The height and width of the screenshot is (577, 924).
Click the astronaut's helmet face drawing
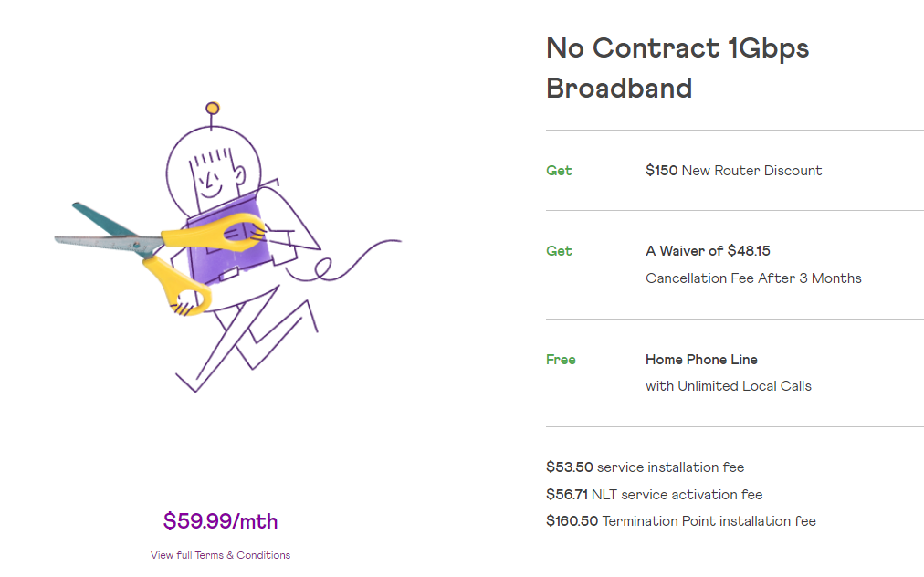pyautogui.click(x=212, y=175)
